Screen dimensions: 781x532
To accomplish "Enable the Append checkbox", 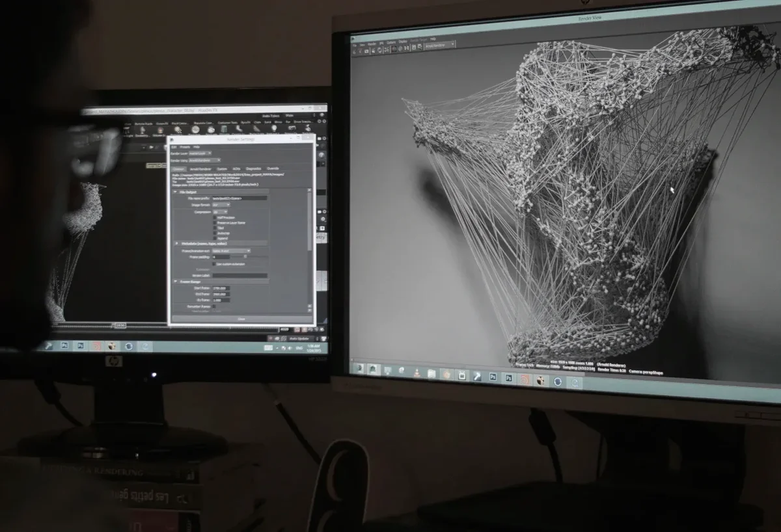I will click(x=215, y=238).
